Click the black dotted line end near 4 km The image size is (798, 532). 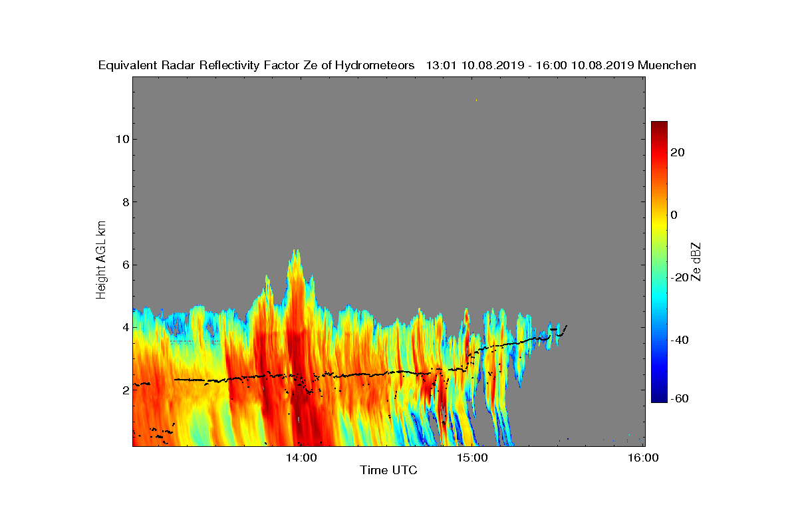565,326
